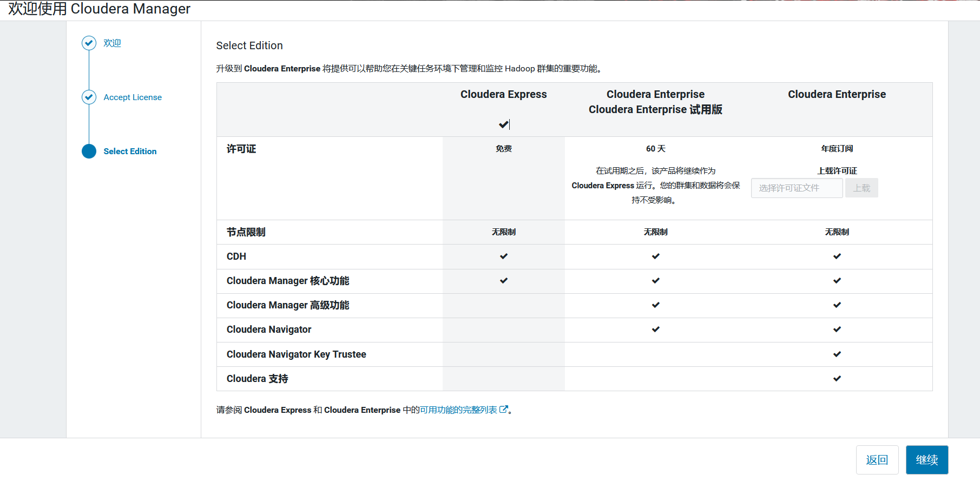Click the 年度订阅 license cell
980x481 pixels.
pyautogui.click(x=837, y=149)
